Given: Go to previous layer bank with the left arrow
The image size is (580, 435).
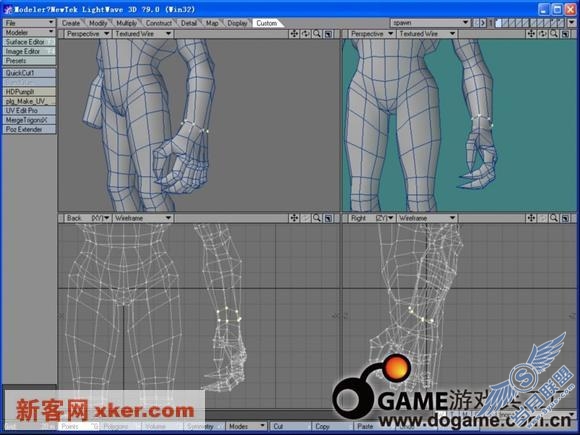Looking at the screenshot, I should (476, 23).
